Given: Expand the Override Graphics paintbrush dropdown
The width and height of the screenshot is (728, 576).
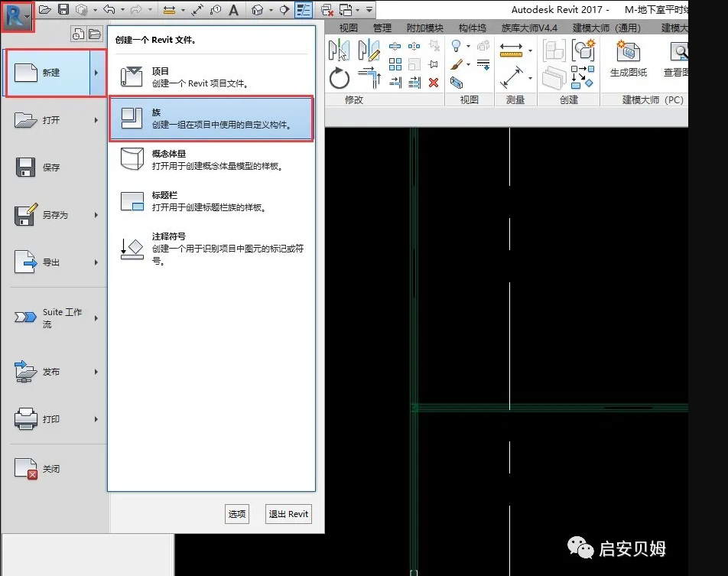Looking at the screenshot, I should click(468, 64).
